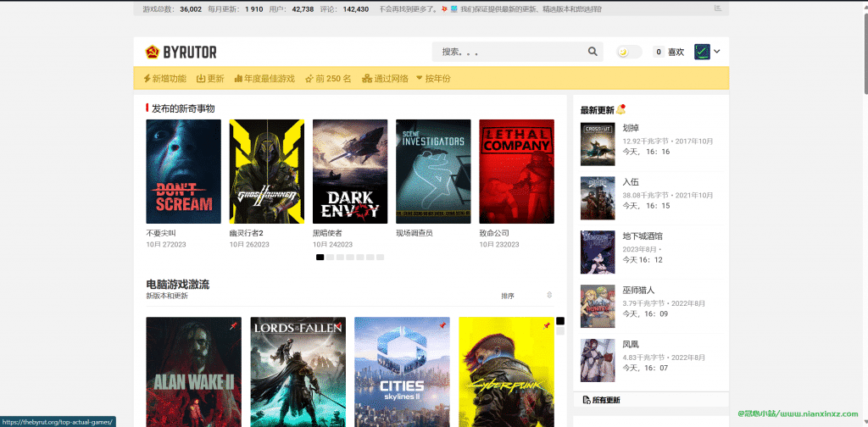
Task: Open the Dark Envoy cover
Action: tap(350, 171)
